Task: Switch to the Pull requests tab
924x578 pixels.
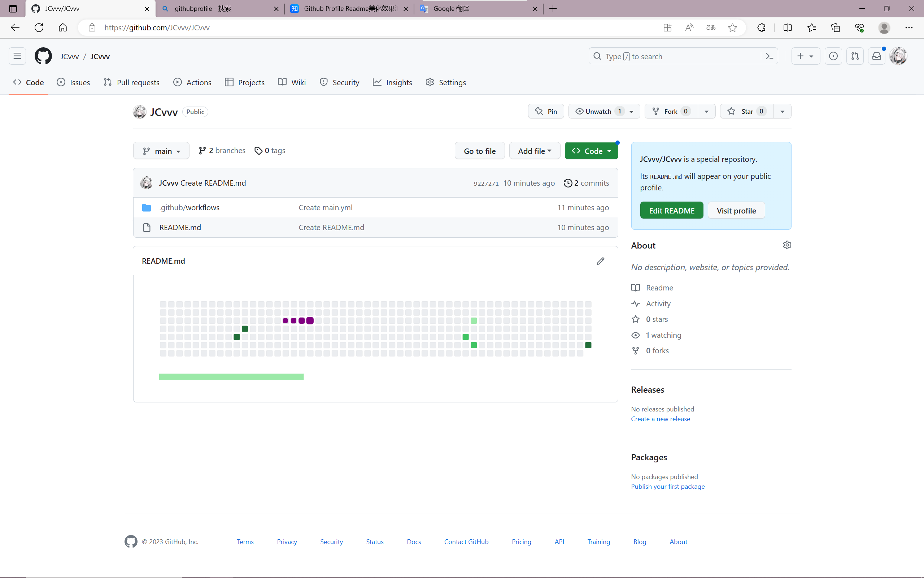Action: point(131,82)
